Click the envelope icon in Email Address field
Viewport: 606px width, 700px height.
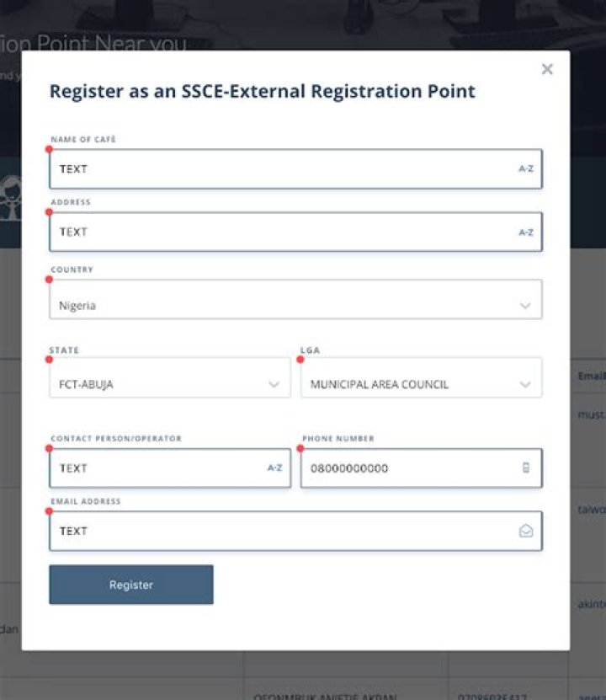point(525,531)
